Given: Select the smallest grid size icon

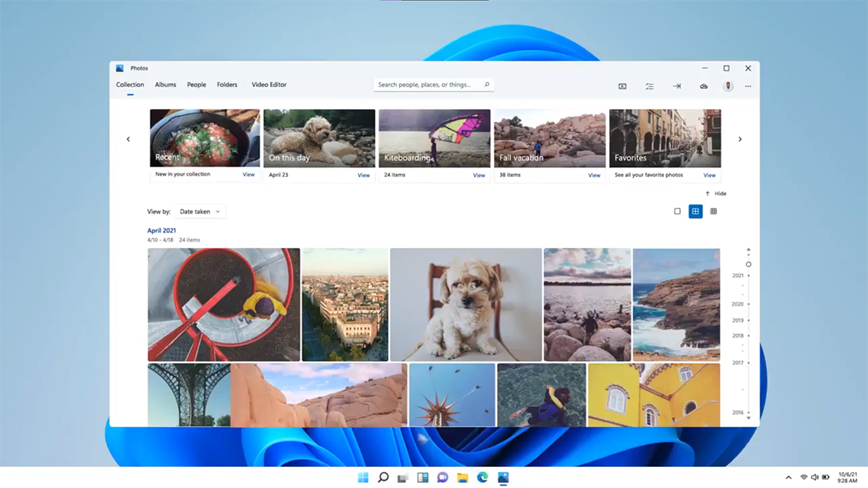Looking at the screenshot, I should tap(713, 211).
